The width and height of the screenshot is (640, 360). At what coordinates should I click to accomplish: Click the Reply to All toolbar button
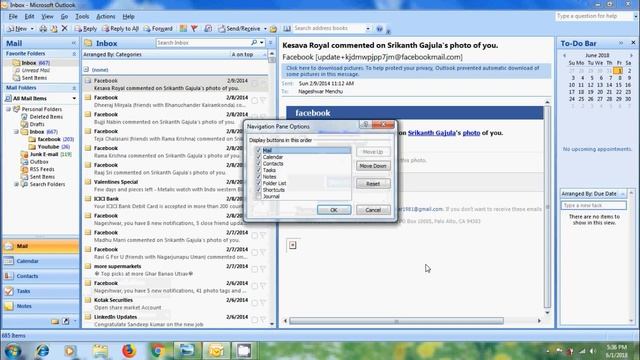[120, 29]
